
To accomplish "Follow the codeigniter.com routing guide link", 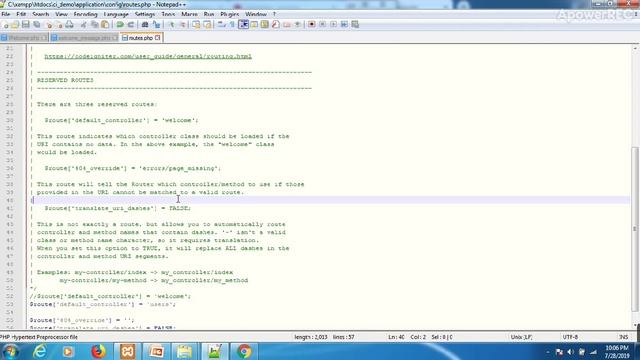I will pos(148,56).
